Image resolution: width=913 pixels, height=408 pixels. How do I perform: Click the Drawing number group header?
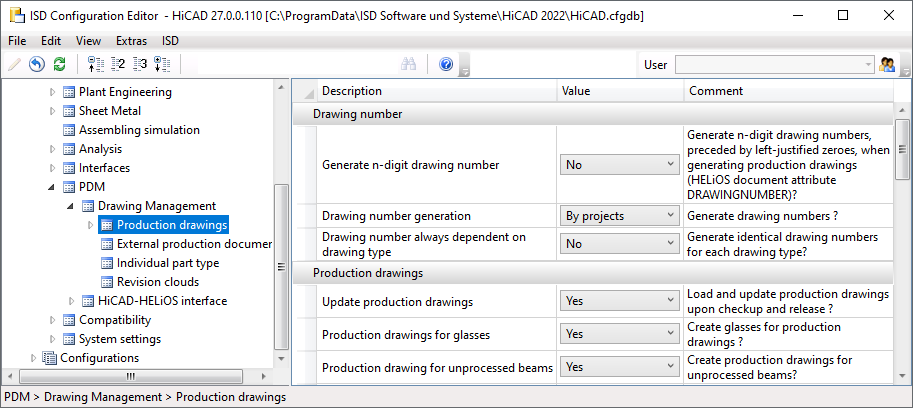(x=593, y=114)
